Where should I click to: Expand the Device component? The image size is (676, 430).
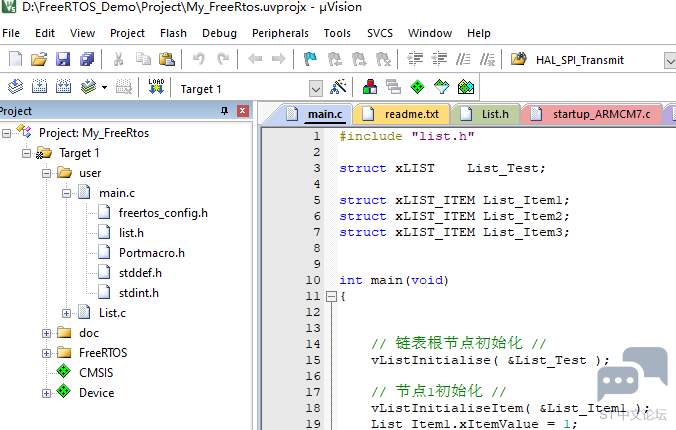point(46,393)
